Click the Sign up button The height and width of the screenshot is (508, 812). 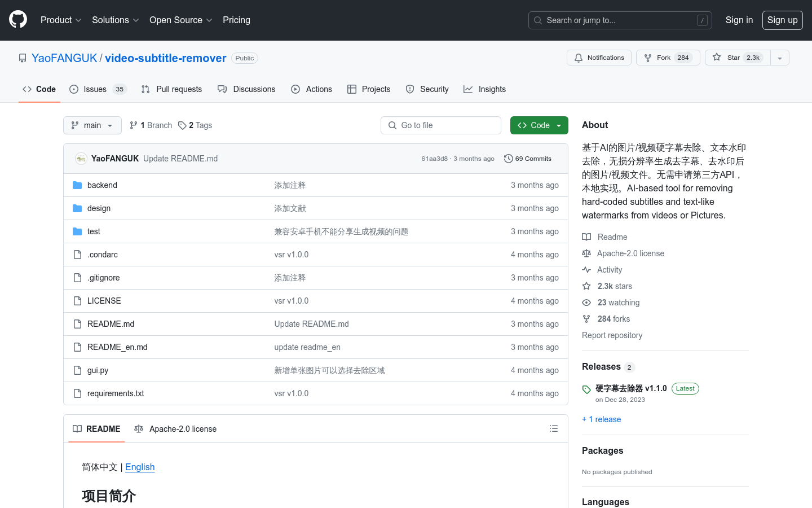(783, 20)
